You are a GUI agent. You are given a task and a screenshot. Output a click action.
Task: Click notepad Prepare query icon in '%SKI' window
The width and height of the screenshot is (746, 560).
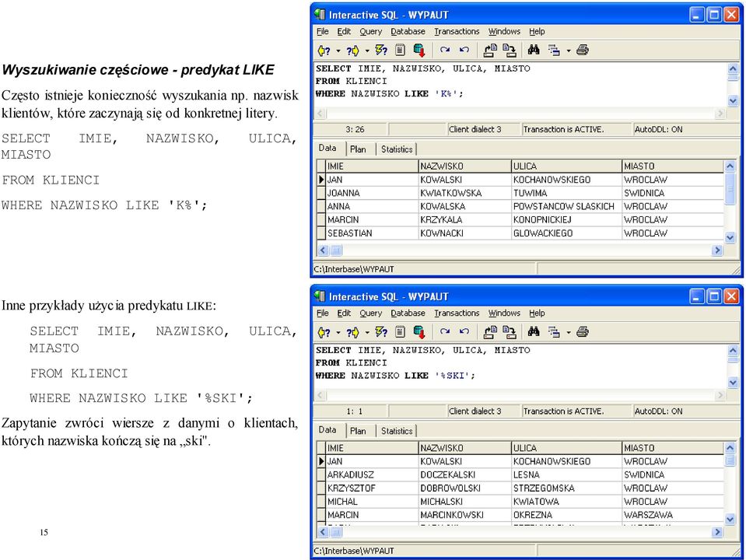coord(400,331)
